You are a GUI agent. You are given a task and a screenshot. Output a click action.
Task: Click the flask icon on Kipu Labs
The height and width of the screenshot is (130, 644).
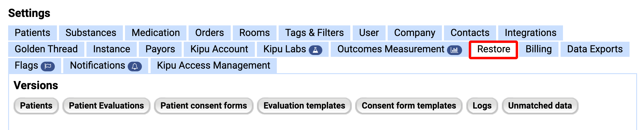[315, 50]
